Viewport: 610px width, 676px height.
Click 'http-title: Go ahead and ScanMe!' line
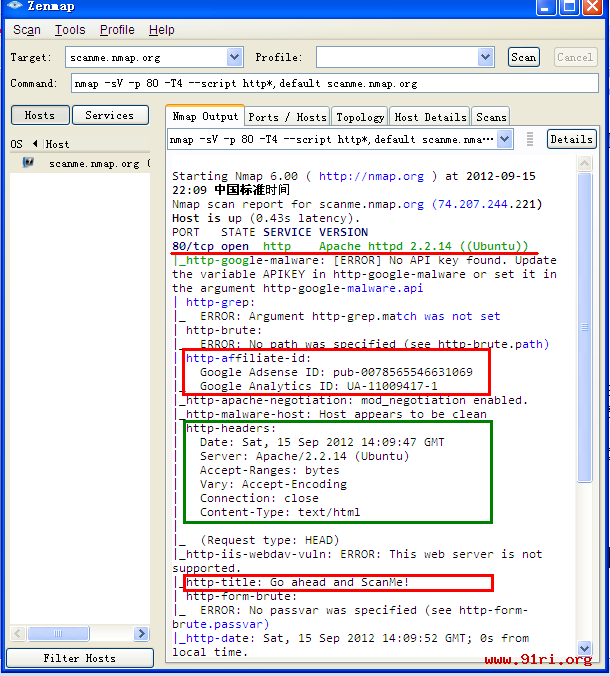297,582
